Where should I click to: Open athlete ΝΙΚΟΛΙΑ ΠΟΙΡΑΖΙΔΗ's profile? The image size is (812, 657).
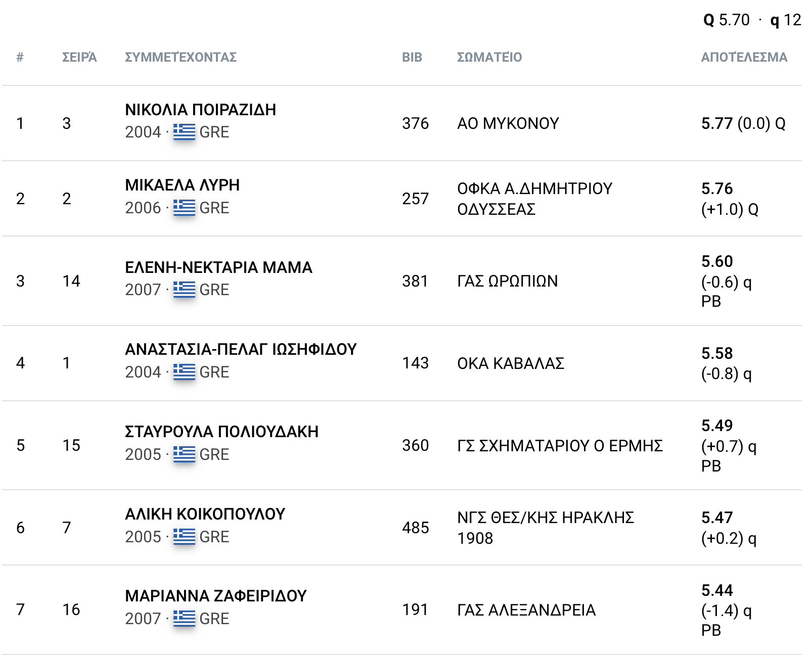pyautogui.click(x=200, y=110)
